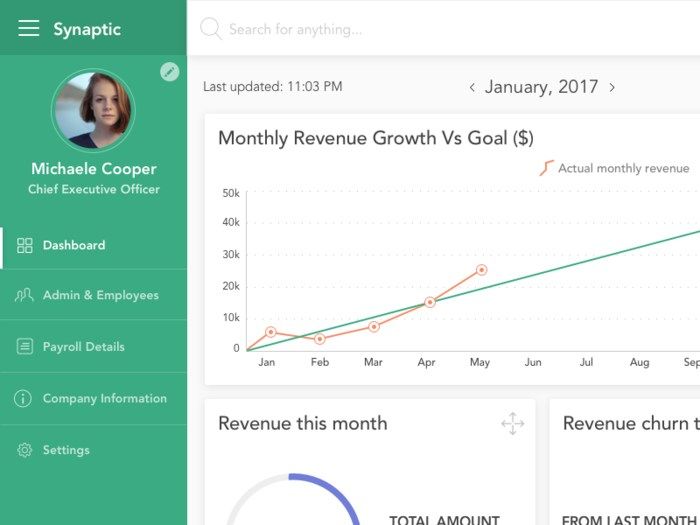Image resolution: width=700 pixels, height=525 pixels.
Task: Click the TOTAL AMOUNT label
Action: (x=444, y=520)
